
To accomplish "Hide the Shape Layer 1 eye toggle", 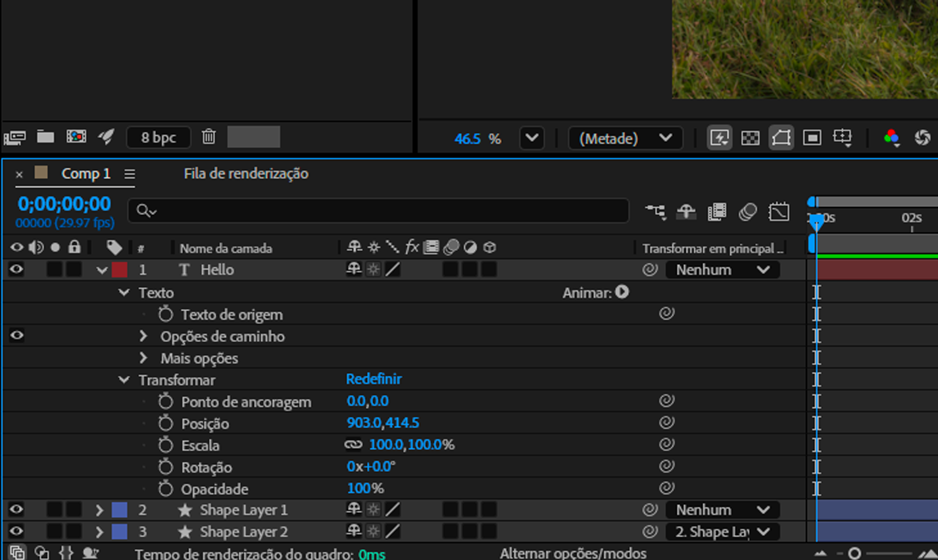I will tap(16, 510).
